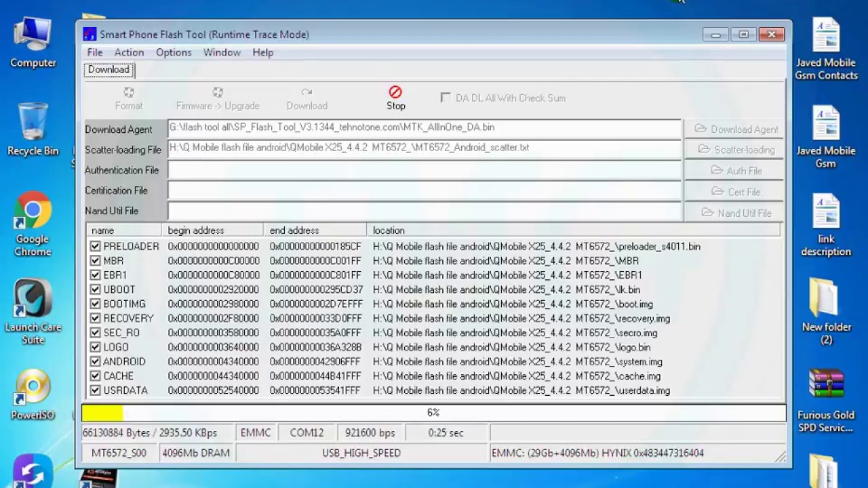Uncheck the UBOOT partition checkbox
This screenshot has width=868, height=488.
(96, 289)
